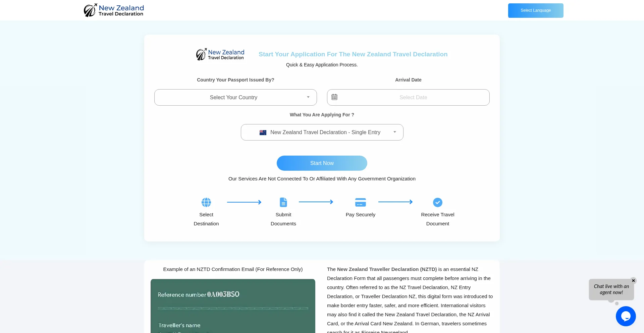
Task: Open the Select Language menu
Action: (535, 10)
